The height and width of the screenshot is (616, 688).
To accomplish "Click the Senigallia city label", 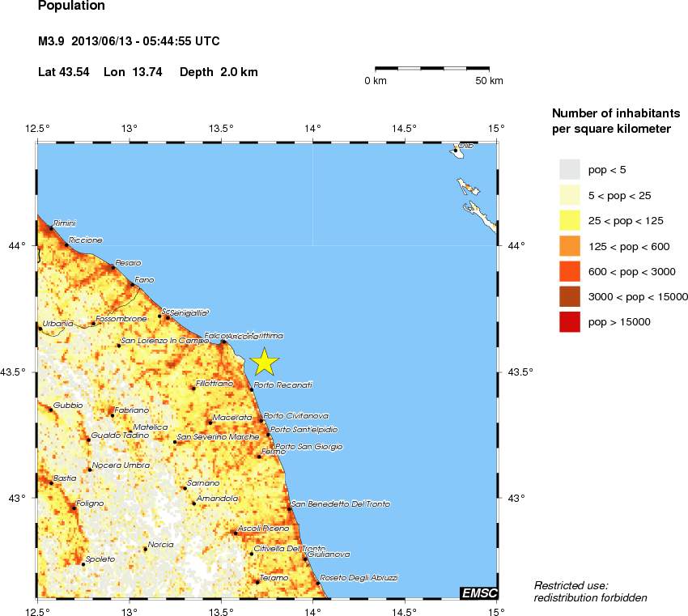I will click(189, 312).
